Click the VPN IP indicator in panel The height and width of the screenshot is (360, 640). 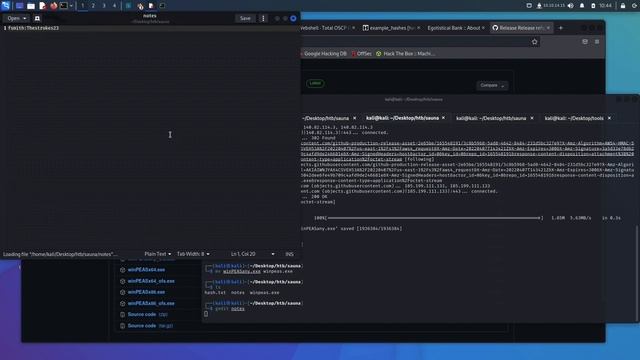pos(551,6)
